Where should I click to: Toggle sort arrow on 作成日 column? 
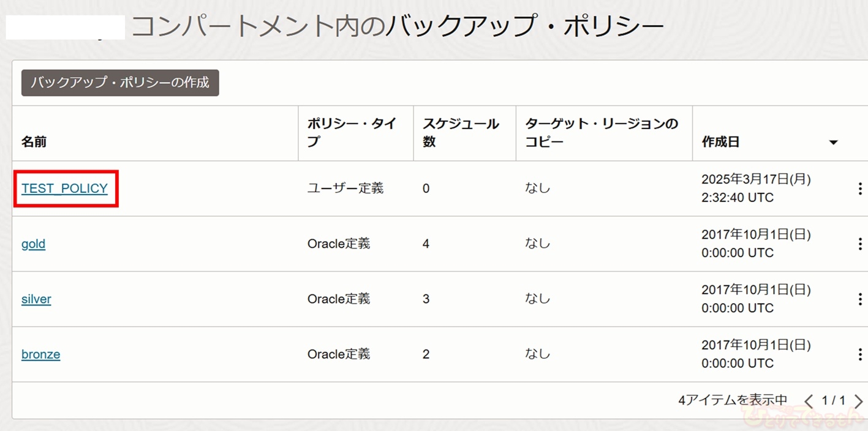[x=833, y=142]
